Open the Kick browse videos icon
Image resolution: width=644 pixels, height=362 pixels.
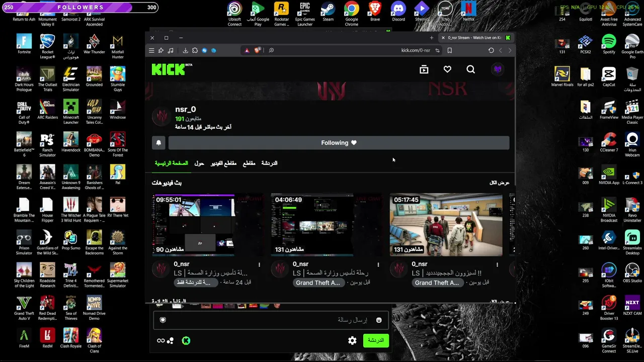pos(424,69)
